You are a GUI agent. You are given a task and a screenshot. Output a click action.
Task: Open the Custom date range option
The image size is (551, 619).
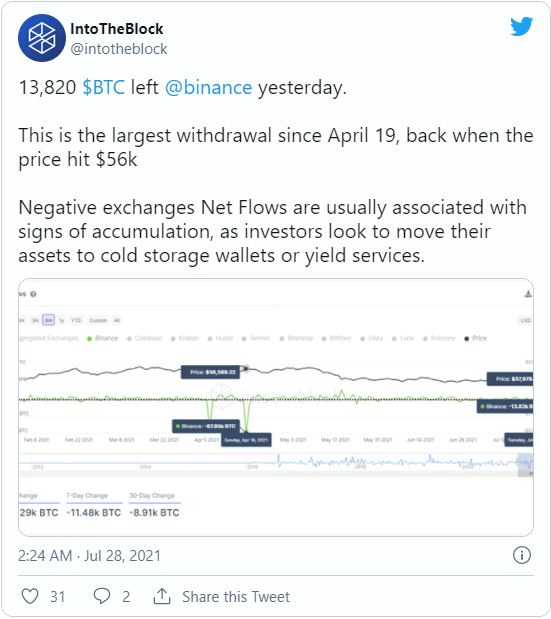pyautogui.click(x=98, y=320)
